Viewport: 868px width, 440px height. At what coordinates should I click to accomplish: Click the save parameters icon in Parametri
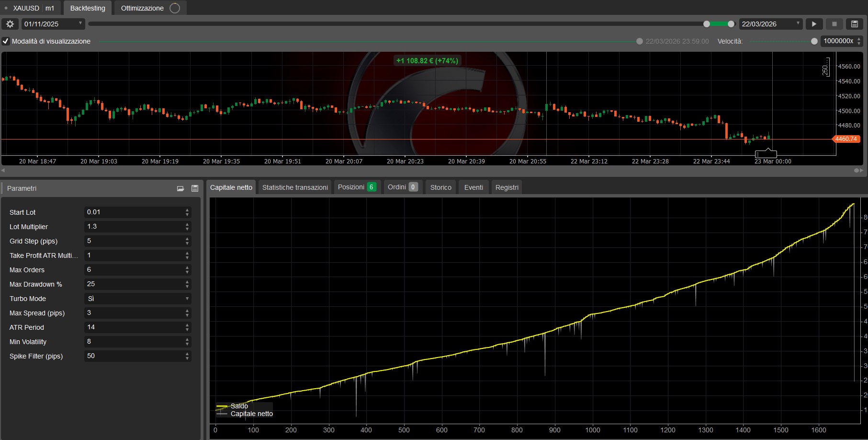[195, 188]
